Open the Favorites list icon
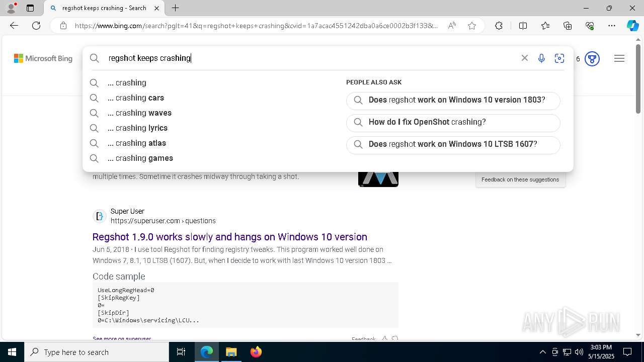The image size is (644, 362). (x=545, y=26)
